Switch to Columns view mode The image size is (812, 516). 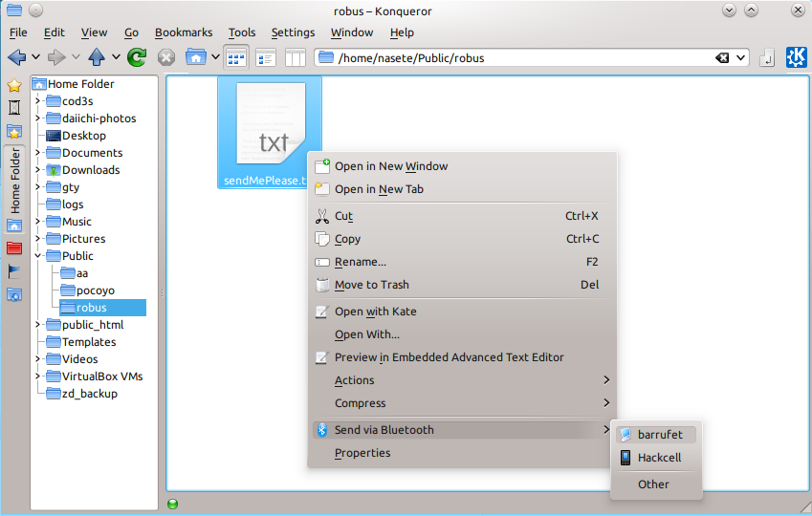[x=296, y=57]
